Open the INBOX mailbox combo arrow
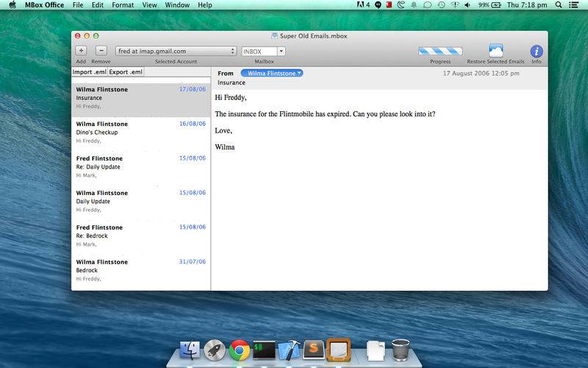The image size is (588, 368). coord(282,51)
